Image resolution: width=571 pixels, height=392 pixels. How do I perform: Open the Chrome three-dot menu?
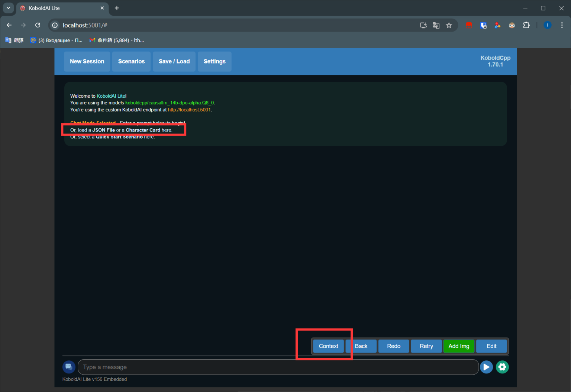[x=562, y=25]
